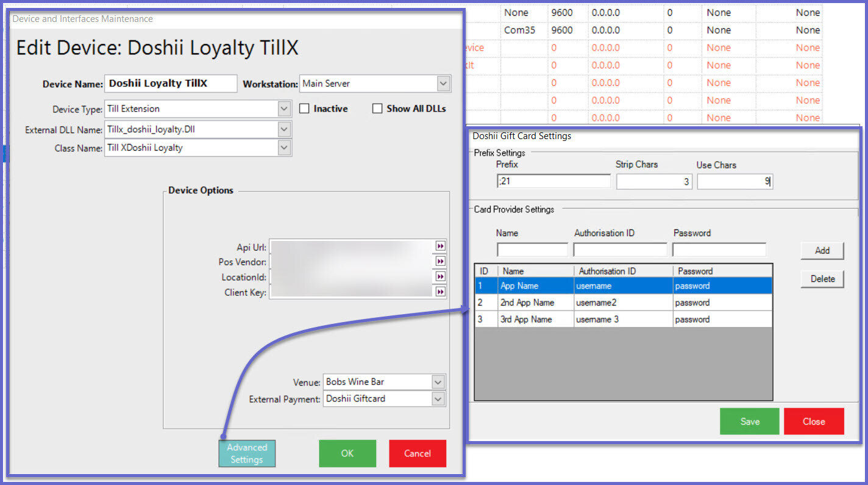Click Add in Card Provider Settings
This screenshot has height=485, width=868.
pos(822,250)
